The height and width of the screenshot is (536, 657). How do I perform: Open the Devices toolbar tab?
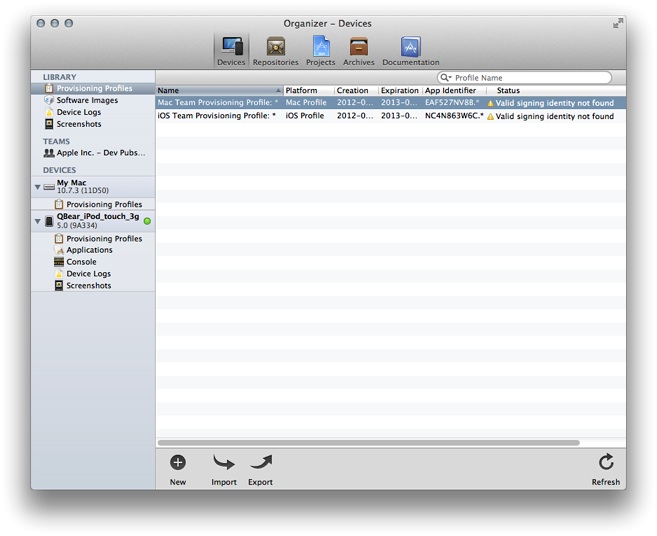(x=231, y=51)
